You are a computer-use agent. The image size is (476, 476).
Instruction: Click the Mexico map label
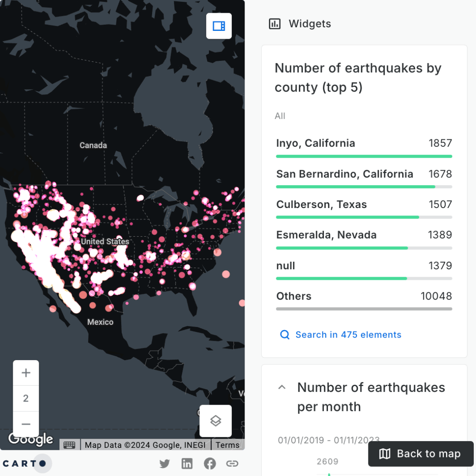pos(100,322)
